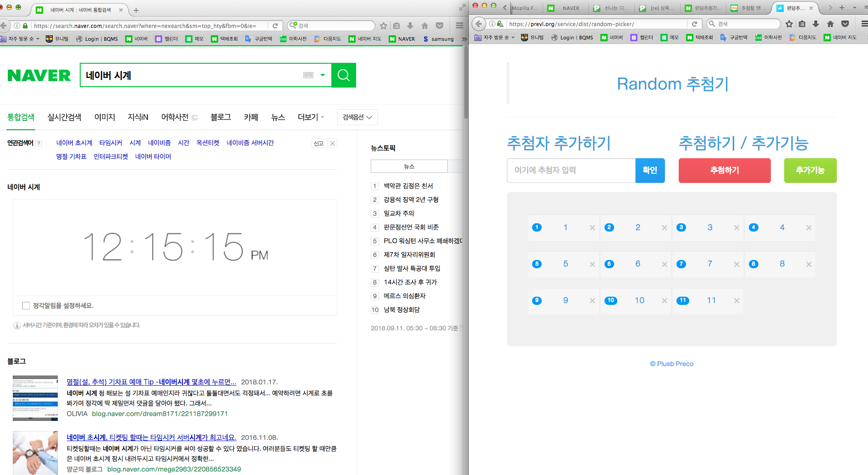868x475 pixels.
Task: Go to home page in left browser toolbar
Action: coord(425,26)
